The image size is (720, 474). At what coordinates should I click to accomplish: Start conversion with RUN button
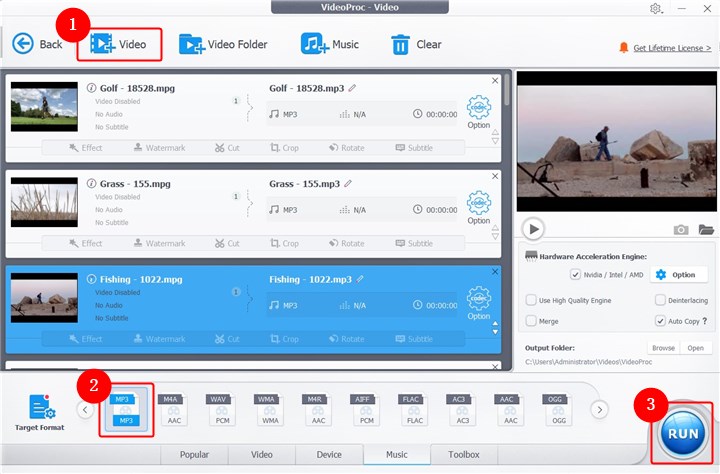(683, 433)
